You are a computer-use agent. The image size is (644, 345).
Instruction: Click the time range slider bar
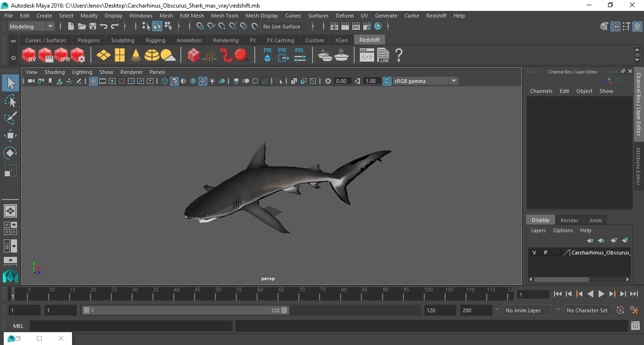(x=185, y=310)
